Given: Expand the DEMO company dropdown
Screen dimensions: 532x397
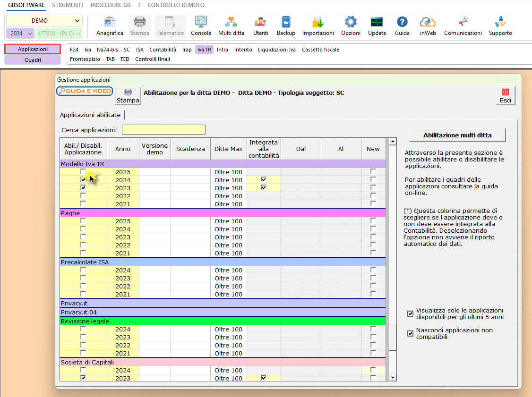Looking at the screenshot, I should pyautogui.click(x=77, y=21).
